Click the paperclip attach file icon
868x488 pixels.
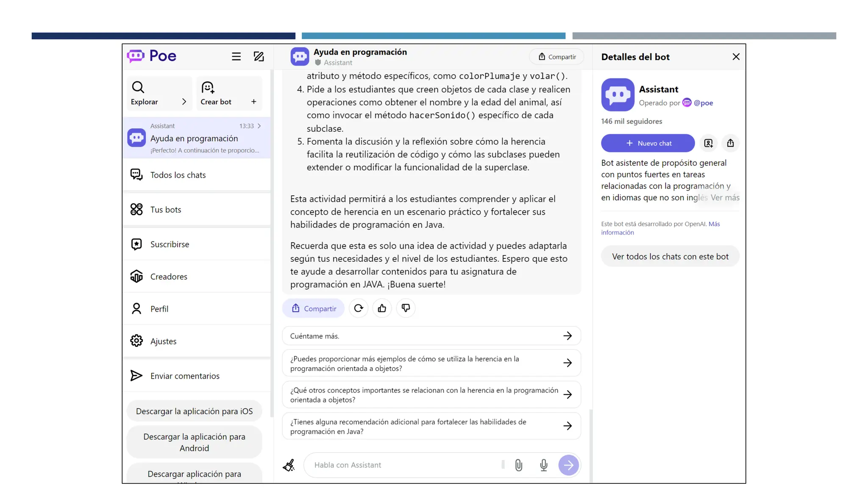[518, 465]
